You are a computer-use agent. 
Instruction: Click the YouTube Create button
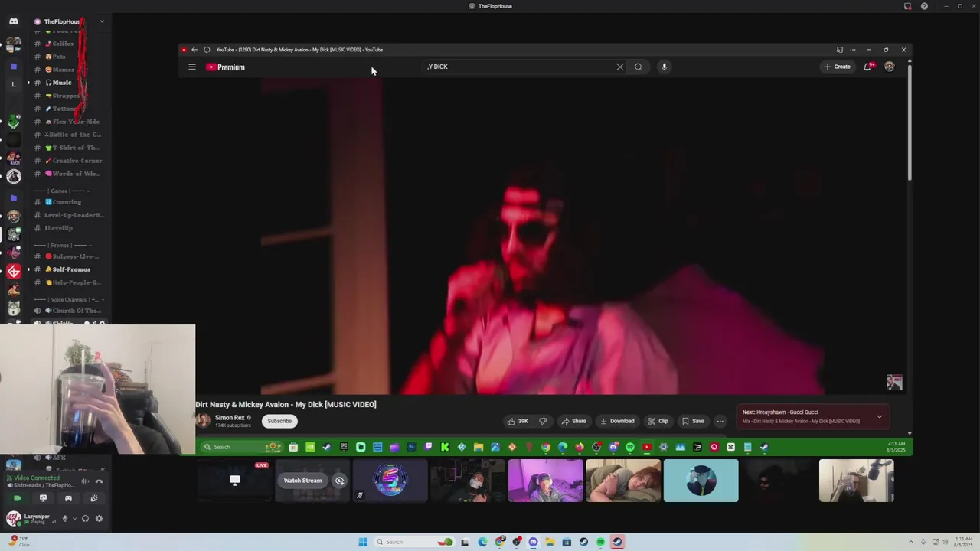coord(837,67)
